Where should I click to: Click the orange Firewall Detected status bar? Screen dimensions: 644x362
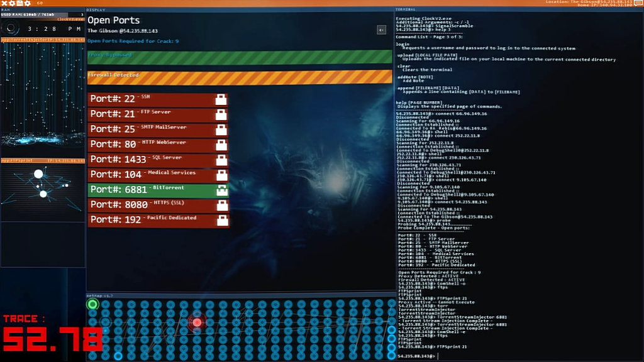(x=240, y=77)
